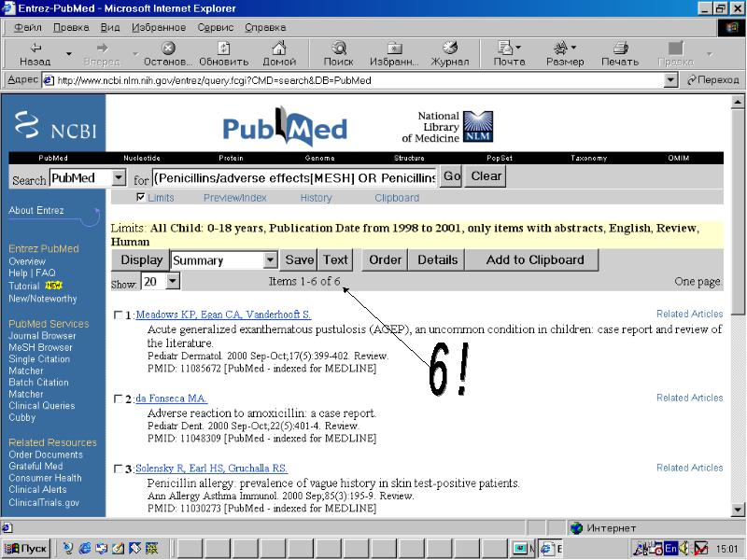
Task: Click the Переход go button next to the address bar
Action: coord(712,80)
